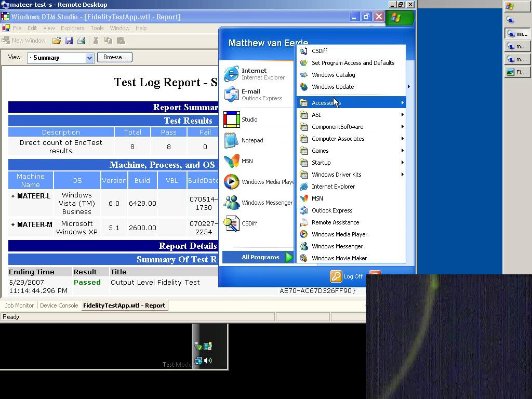The image size is (532, 399).
Task: Open Windows Movie Maker from programs list
Action: pos(339,258)
